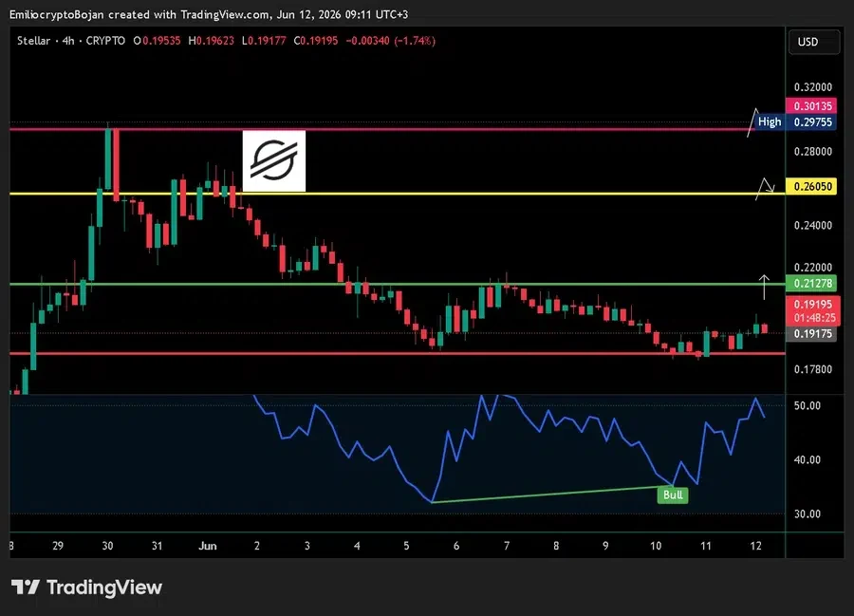
Task: Click date 29 on the time axis
Action: pyautogui.click(x=58, y=546)
